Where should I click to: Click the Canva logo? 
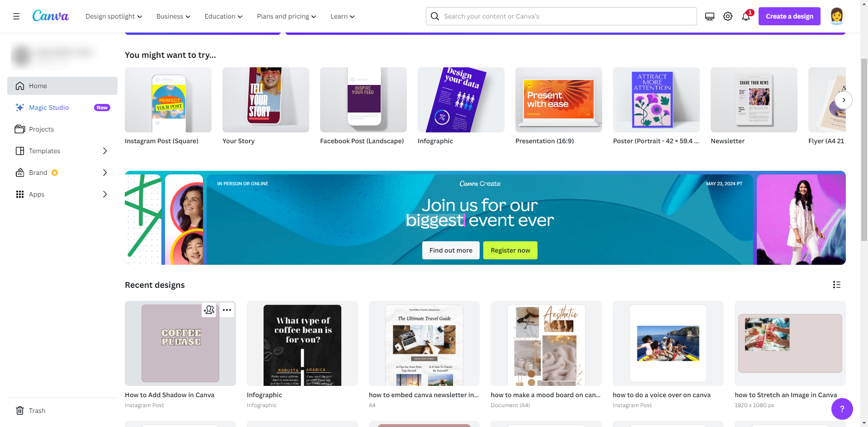(x=50, y=16)
